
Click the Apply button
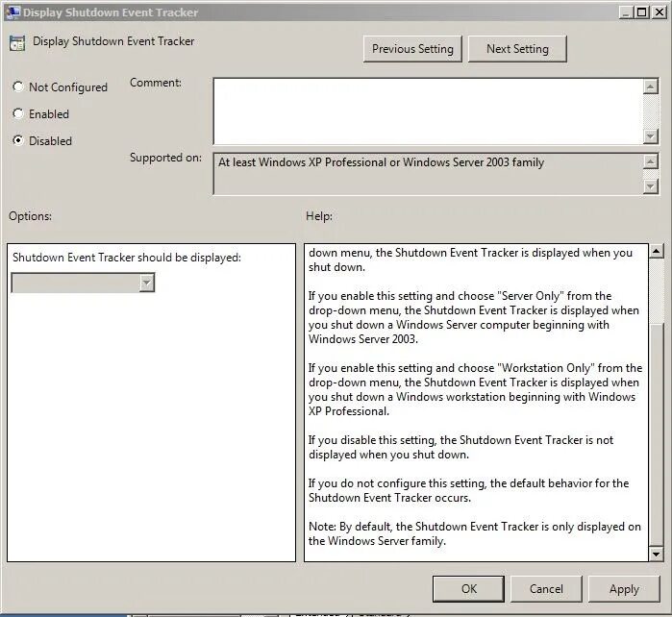pyautogui.click(x=624, y=589)
